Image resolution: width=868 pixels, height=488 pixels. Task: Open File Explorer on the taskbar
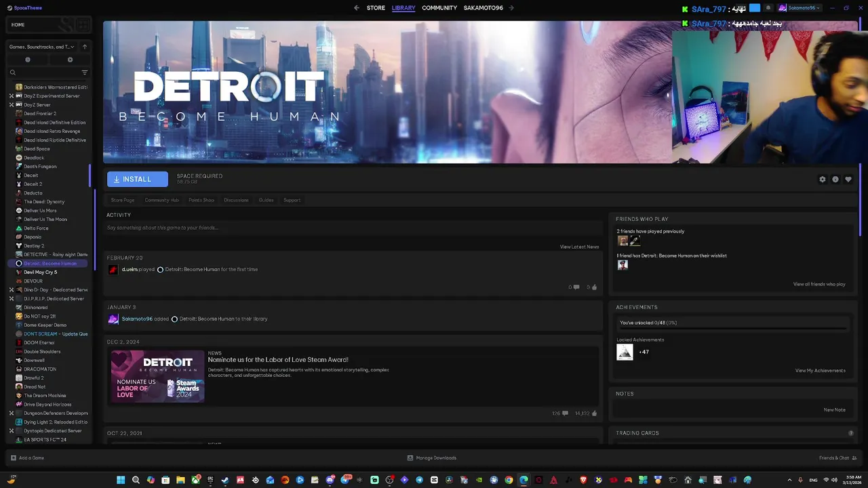click(180, 480)
